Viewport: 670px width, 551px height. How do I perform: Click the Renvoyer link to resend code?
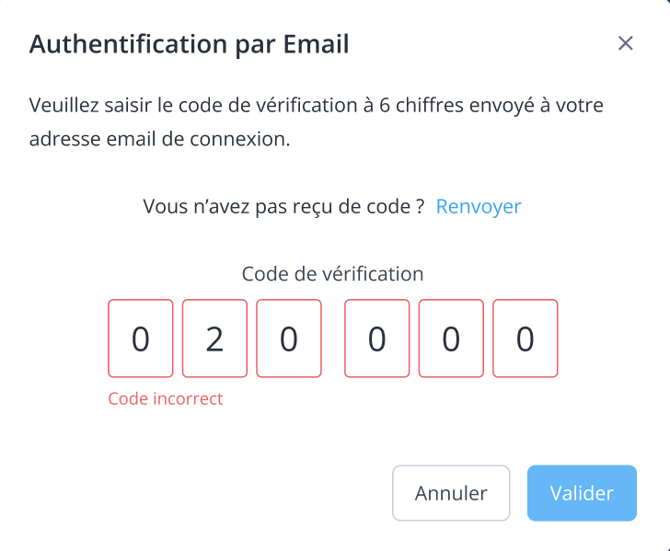(x=478, y=207)
